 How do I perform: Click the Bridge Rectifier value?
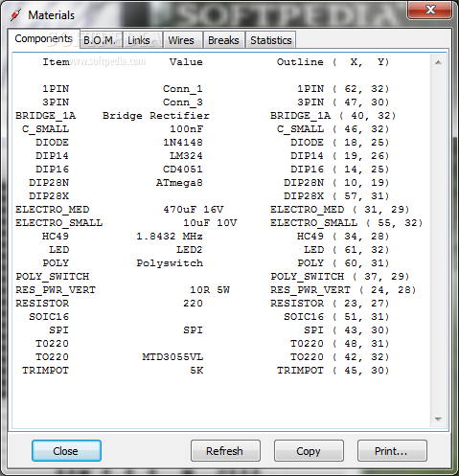click(156, 116)
